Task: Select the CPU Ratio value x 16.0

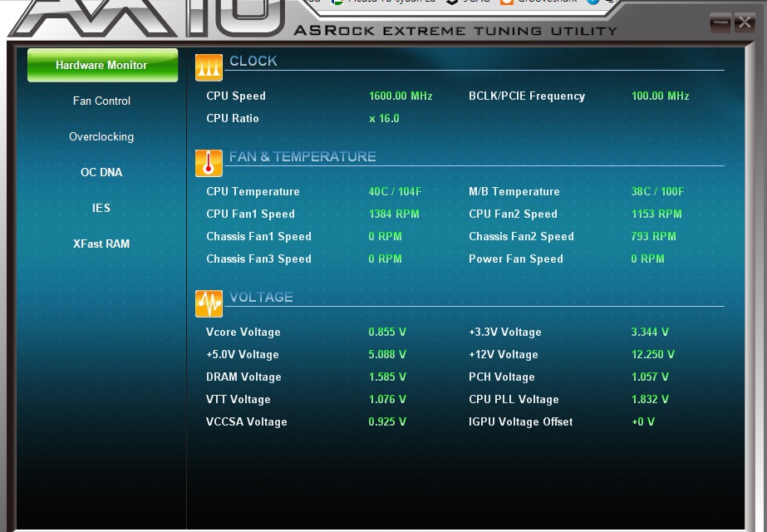Action: click(x=385, y=118)
